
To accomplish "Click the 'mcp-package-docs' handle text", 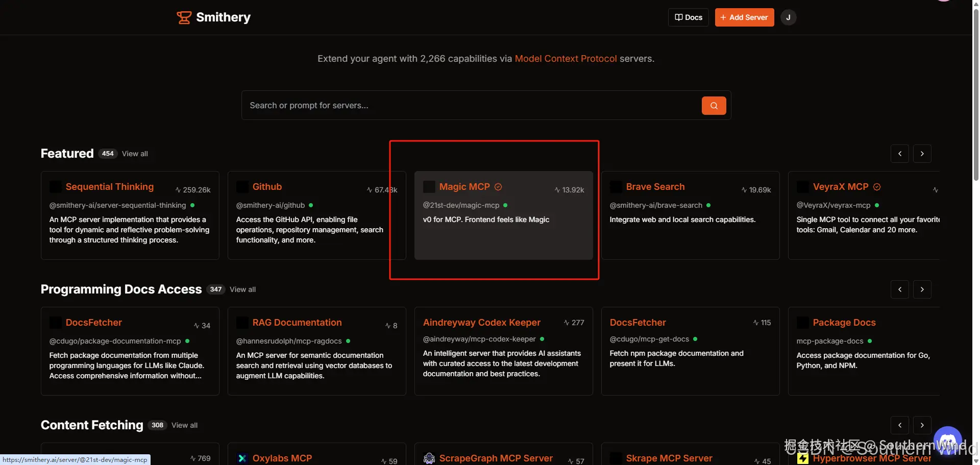I will (x=830, y=341).
